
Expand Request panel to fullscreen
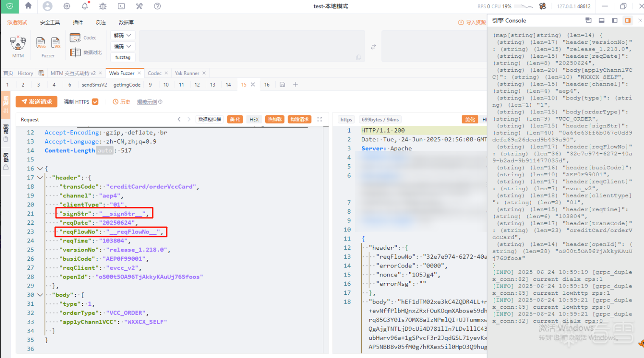click(320, 119)
